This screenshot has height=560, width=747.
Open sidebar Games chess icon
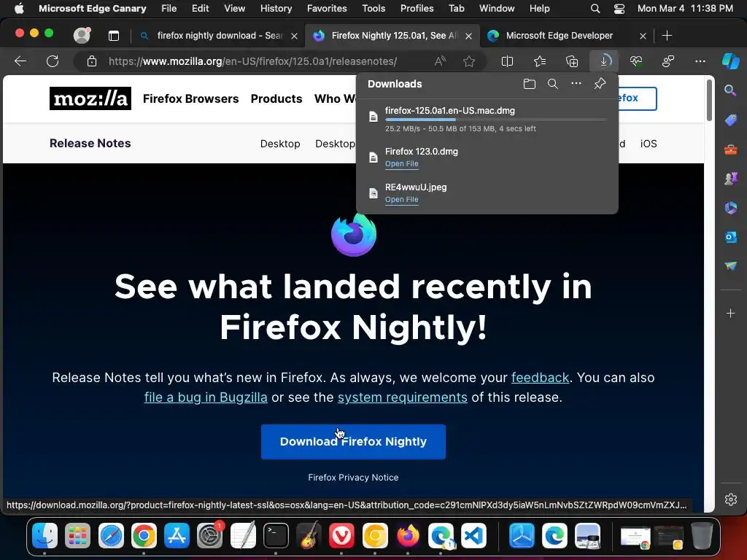pyautogui.click(x=730, y=179)
